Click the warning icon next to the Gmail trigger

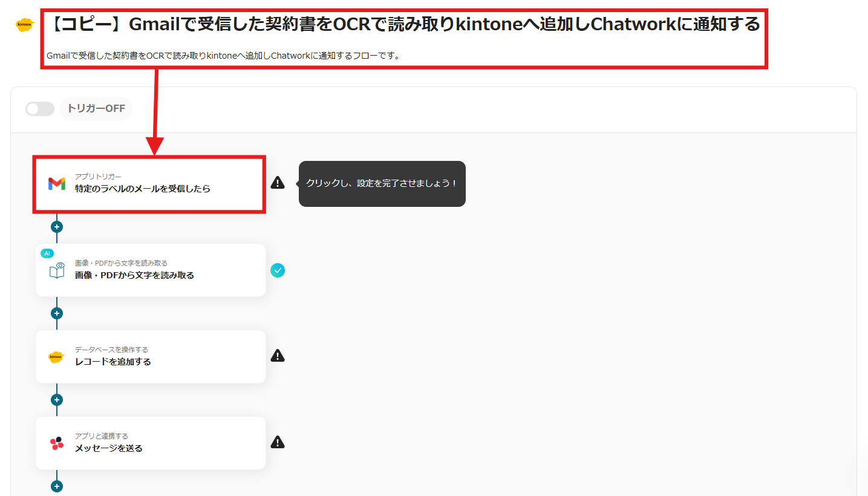278,183
